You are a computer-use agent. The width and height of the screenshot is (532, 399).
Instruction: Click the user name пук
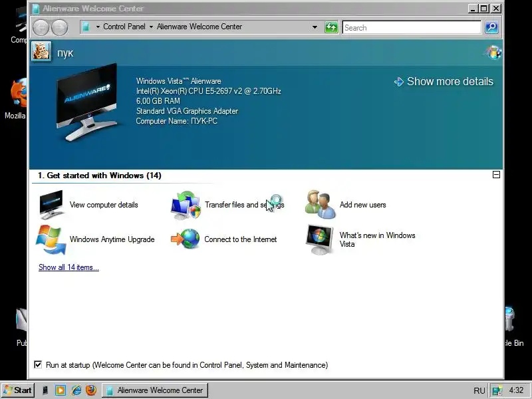click(65, 53)
